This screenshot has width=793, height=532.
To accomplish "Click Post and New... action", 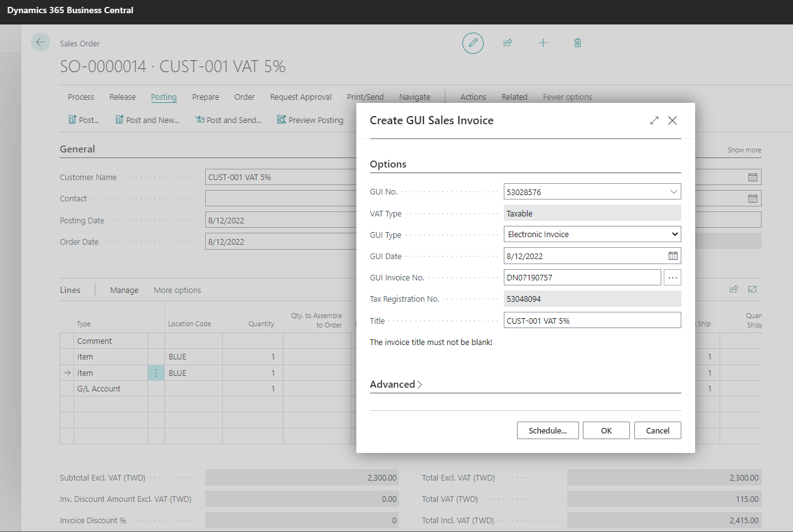I will pyautogui.click(x=147, y=120).
